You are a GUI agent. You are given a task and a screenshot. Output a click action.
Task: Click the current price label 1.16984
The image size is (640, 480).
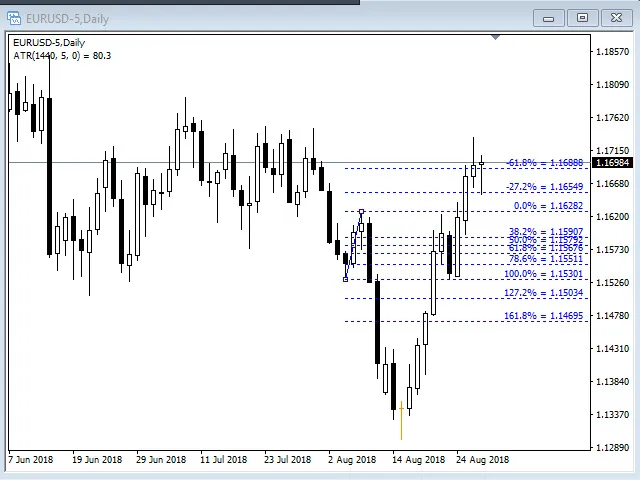click(x=612, y=163)
